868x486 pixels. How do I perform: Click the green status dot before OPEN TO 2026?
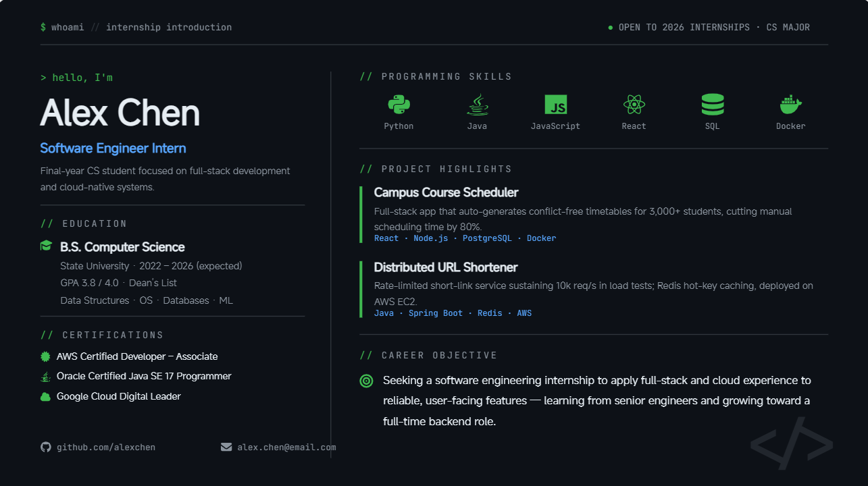611,28
